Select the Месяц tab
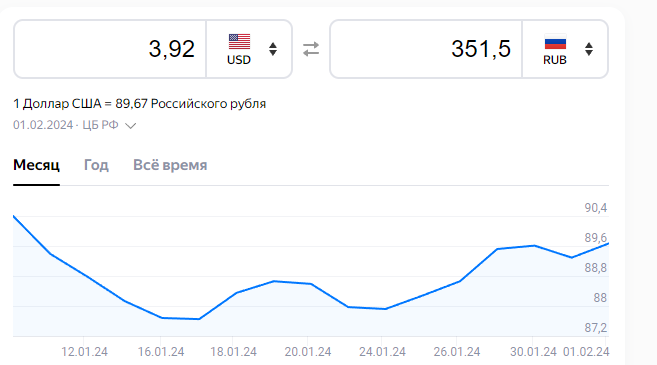 point(36,165)
